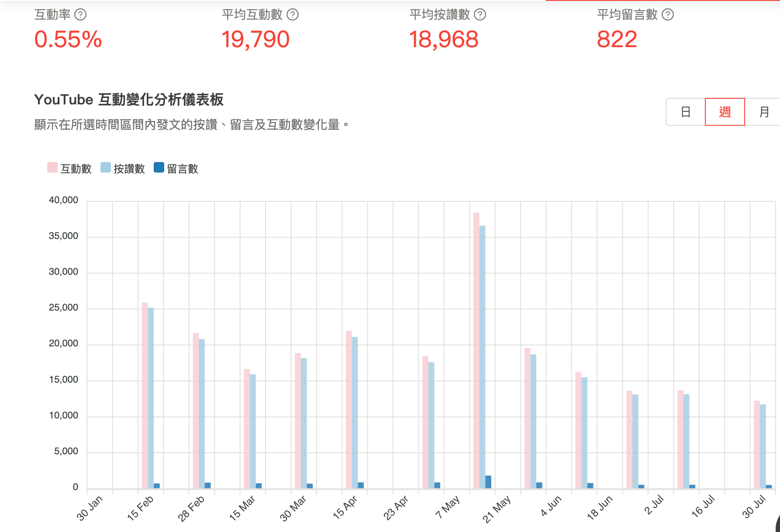Click the tallest pink bar near 21 May
Screen dimensions: 780x532
[476, 350]
